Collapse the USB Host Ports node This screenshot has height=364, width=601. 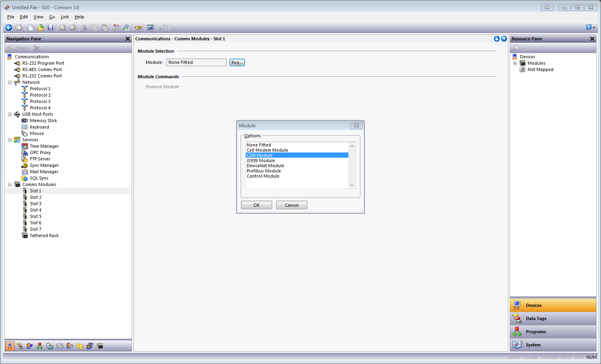tap(10, 114)
